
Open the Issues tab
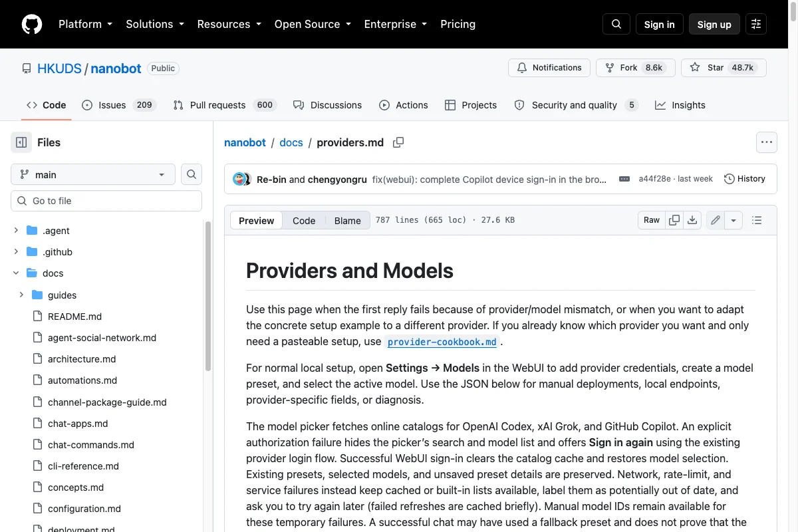coord(118,105)
